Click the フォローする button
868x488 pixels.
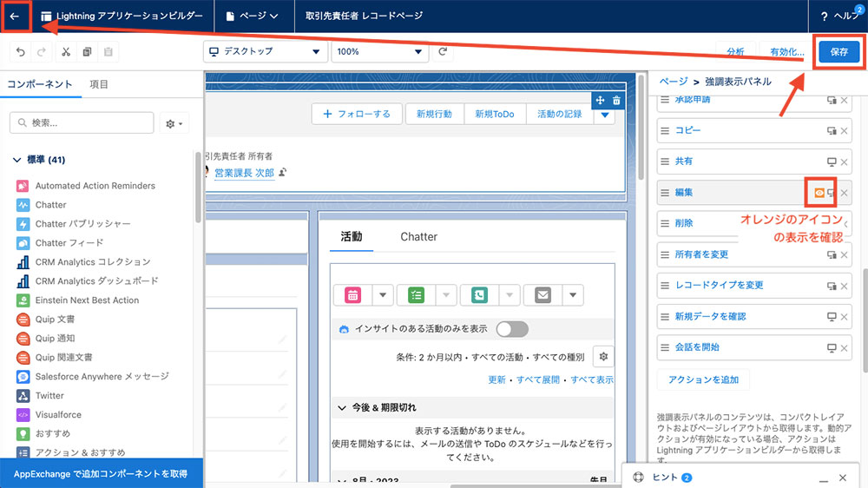pyautogui.click(x=357, y=114)
